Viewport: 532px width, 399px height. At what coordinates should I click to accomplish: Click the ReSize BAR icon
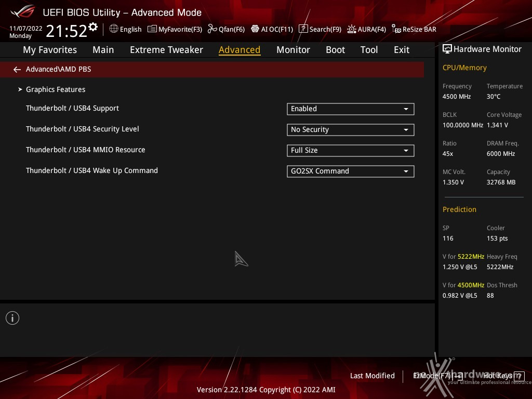(396, 29)
